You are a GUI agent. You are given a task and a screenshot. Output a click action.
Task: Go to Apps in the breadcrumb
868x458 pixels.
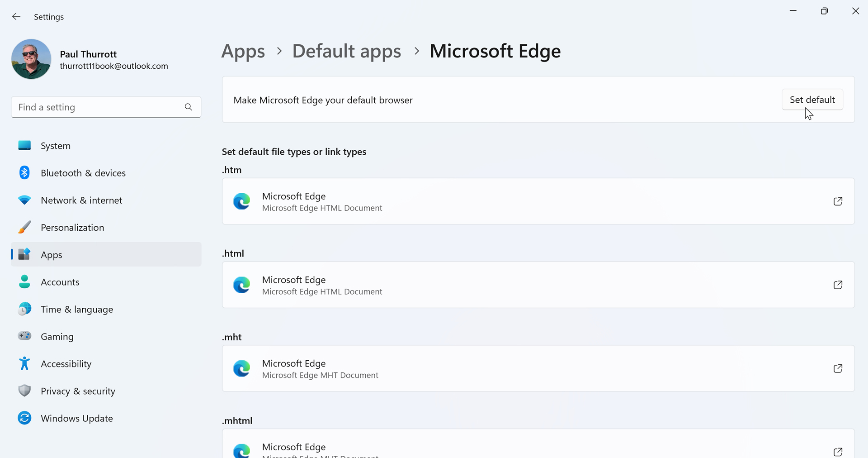[x=243, y=51]
